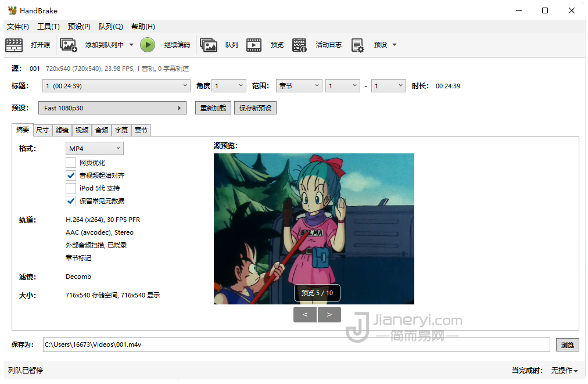Enable the iPod 5代 支持 checkbox
Screen dimensions: 588x384
pyautogui.click(x=71, y=188)
